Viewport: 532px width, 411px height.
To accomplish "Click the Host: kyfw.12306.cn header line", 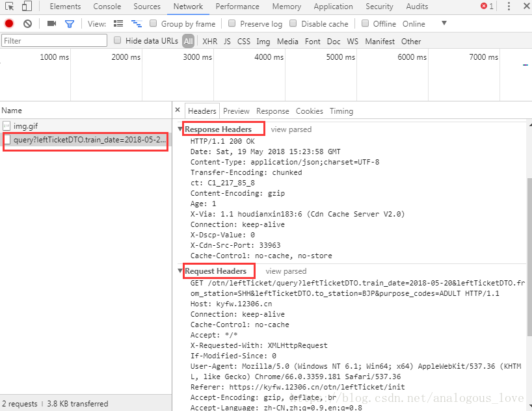I will pos(231,304).
